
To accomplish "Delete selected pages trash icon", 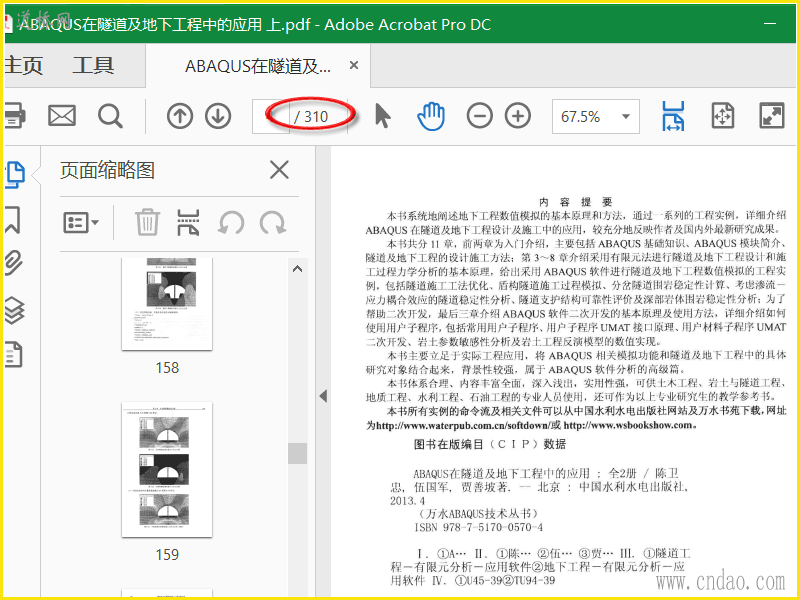I will (x=147, y=222).
